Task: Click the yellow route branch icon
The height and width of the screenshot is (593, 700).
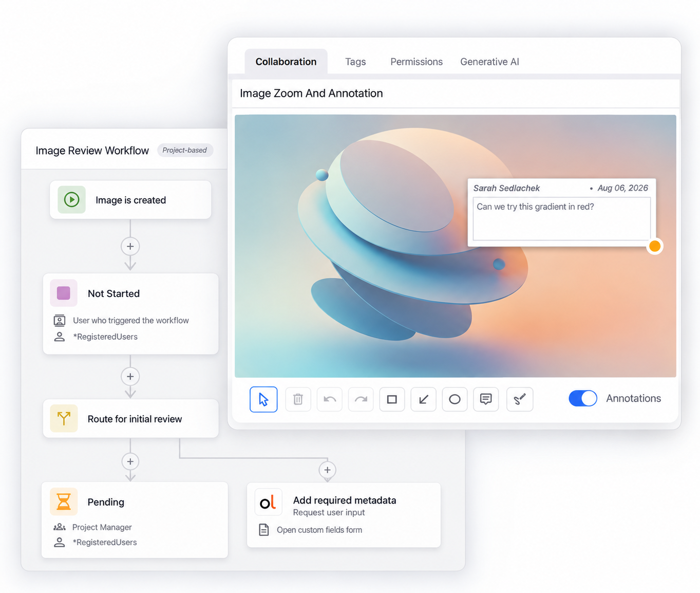Action: [x=64, y=418]
